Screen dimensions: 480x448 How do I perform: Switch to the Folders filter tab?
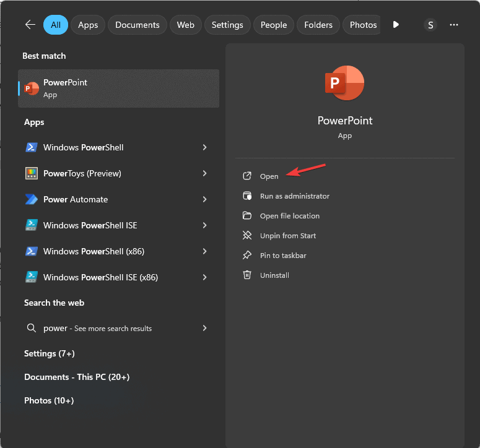[x=318, y=25]
